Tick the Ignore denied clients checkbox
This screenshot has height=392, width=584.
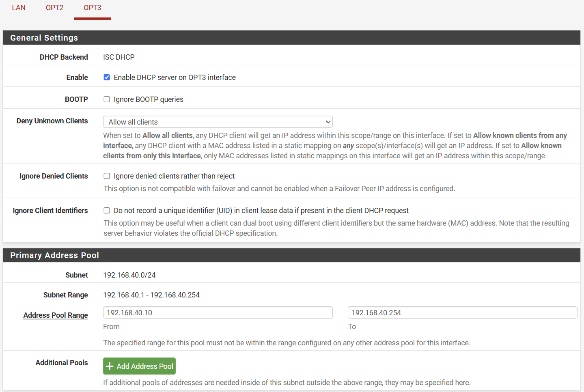[107, 176]
